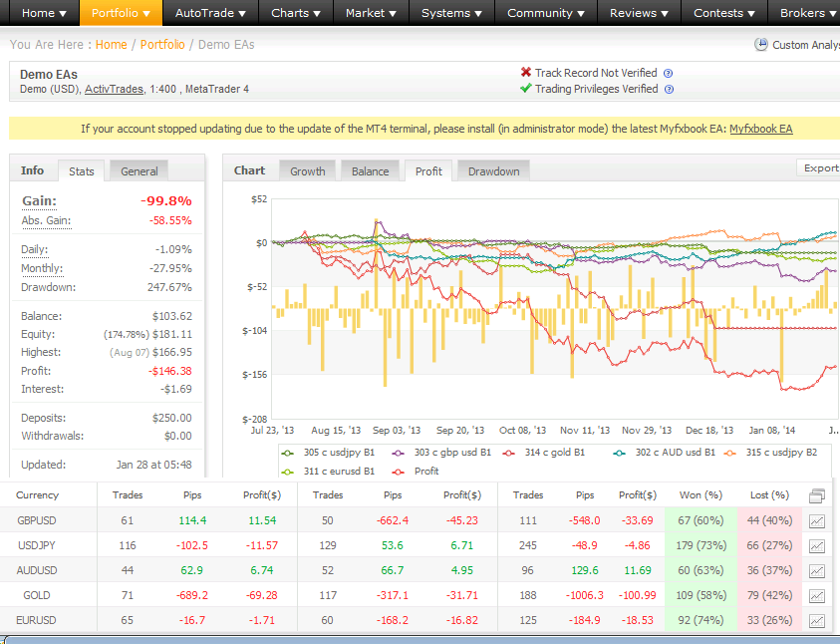Click the EURUSD row chart icon
This screenshot has width=840, height=644.
pyautogui.click(x=817, y=621)
